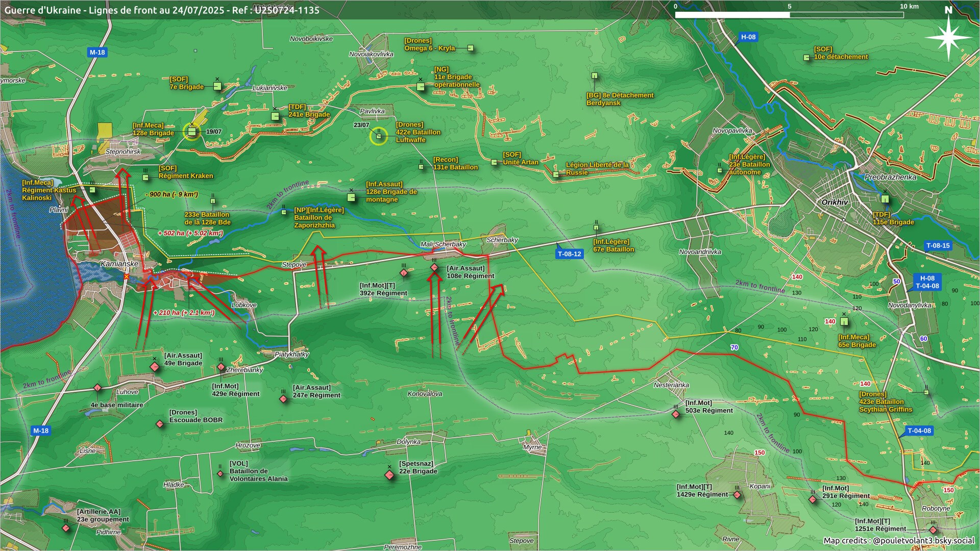980x551 pixels.
Task: Click the 67e Bataillon unit marker
Action: [596, 228]
